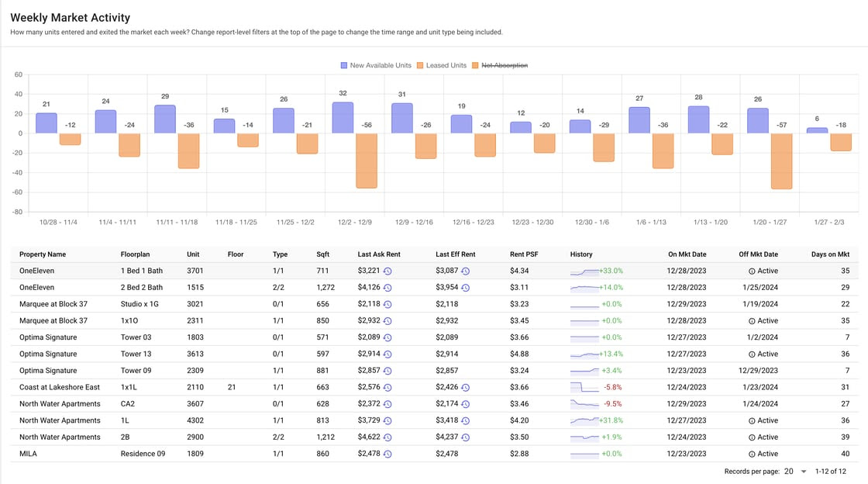Click Weekly Market Activity heading
The height and width of the screenshot is (484, 868).
(x=71, y=18)
